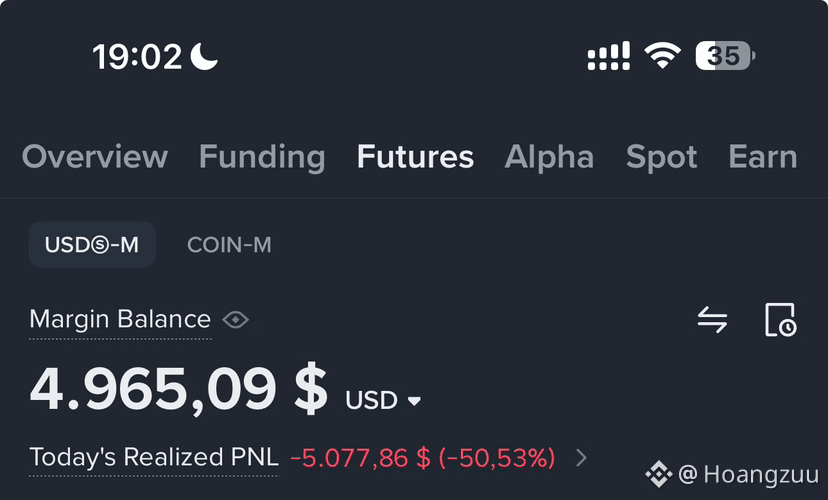Tap the dropdown triangle beside USD
This screenshot has width=828, height=500.
click(415, 401)
